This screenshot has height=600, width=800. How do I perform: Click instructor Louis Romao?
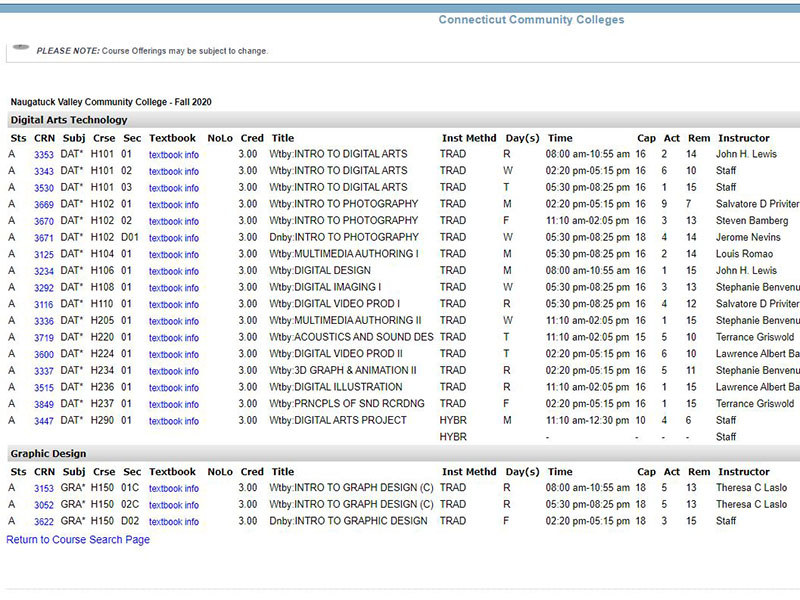click(x=744, y=254)
